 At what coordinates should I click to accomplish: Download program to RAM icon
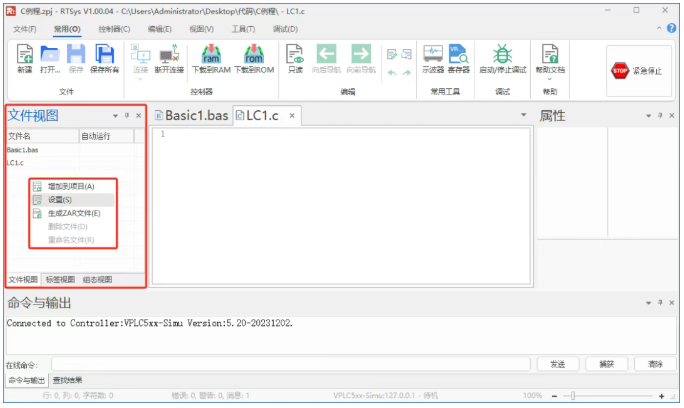[x=211, y=58]
